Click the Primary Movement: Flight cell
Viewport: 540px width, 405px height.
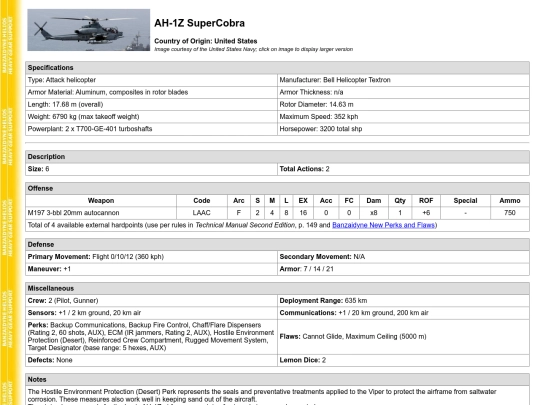coord(151,257)
